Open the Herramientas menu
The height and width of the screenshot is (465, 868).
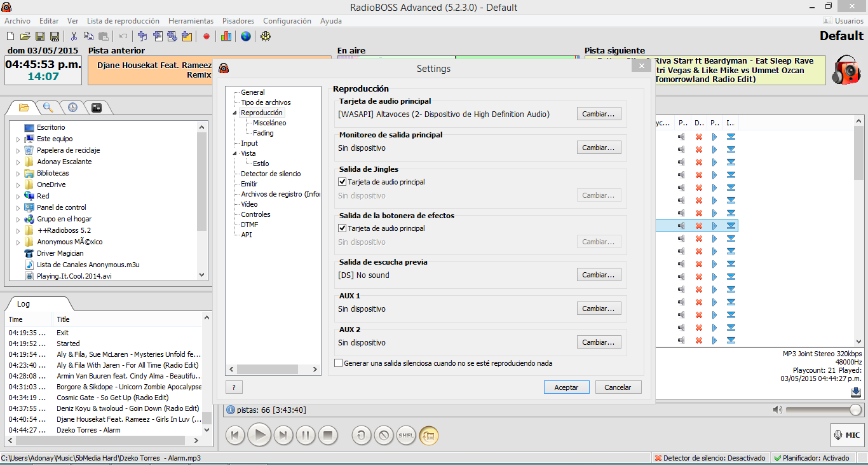tap(191, 21)
